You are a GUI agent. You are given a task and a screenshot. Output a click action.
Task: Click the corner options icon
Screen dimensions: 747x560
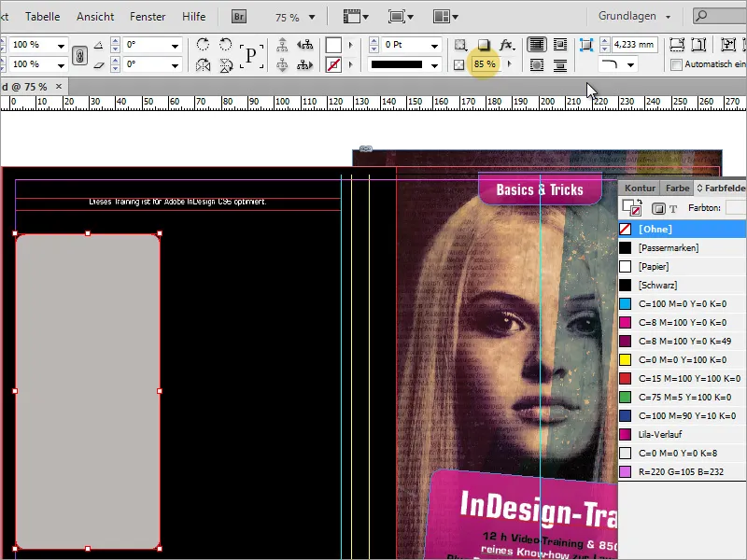tap(586, 45)
